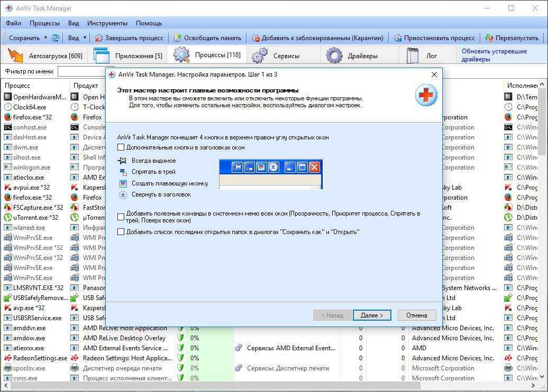Click the Далее > button
The height and width of the screenshot is (392, 548).
[372, 315]
